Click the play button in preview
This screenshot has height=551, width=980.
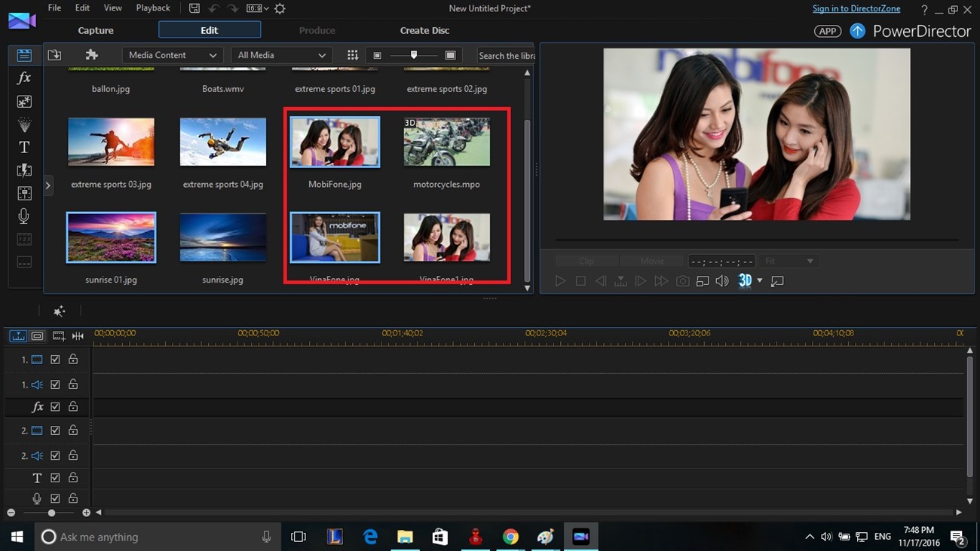tap(560, 281)
